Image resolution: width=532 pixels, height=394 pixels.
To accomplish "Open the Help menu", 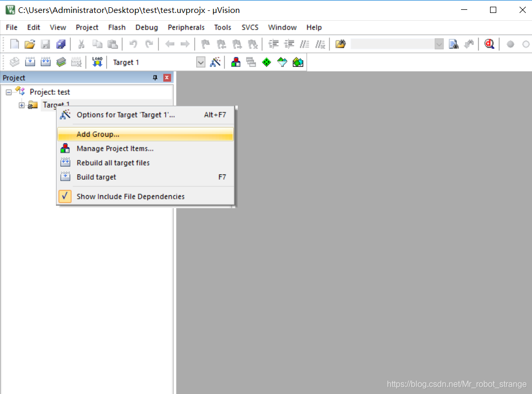I will pyautogui.click(x=314, y=27).
